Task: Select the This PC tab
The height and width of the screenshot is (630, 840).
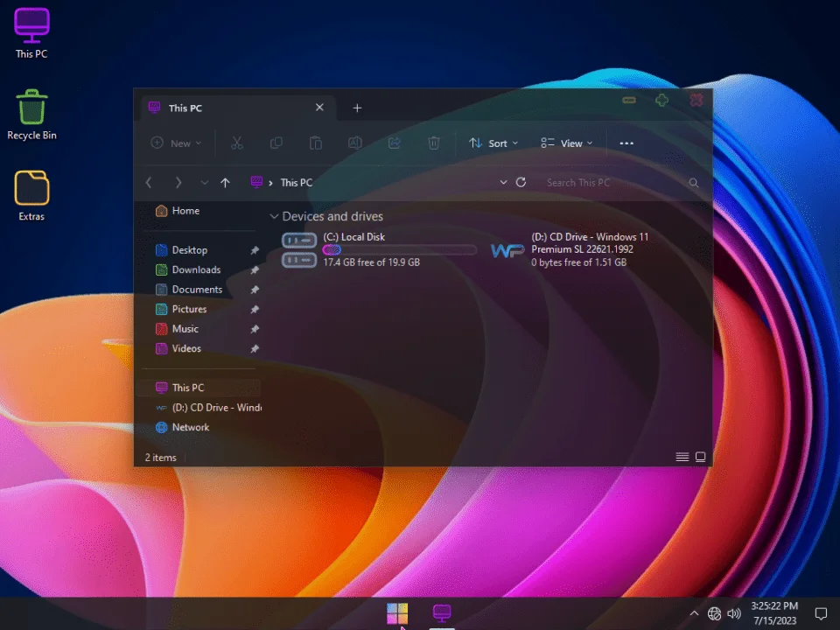Action: (x=238, y=108)
